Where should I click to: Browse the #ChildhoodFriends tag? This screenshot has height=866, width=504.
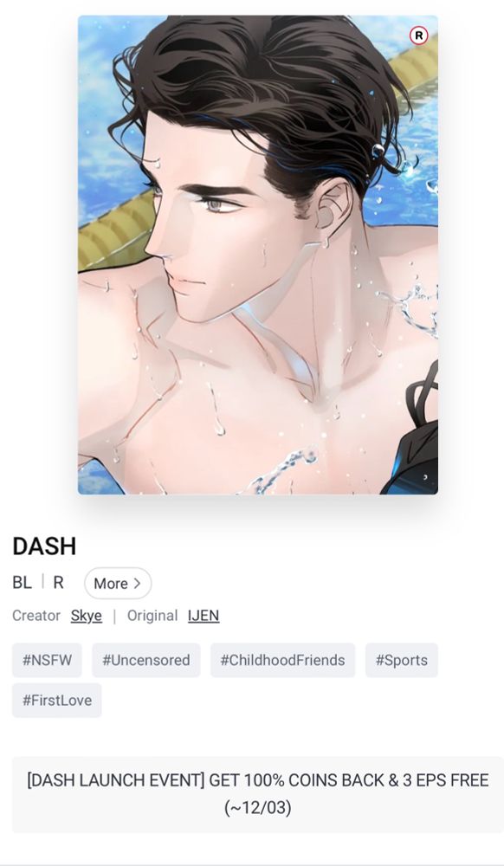(282, 660)
